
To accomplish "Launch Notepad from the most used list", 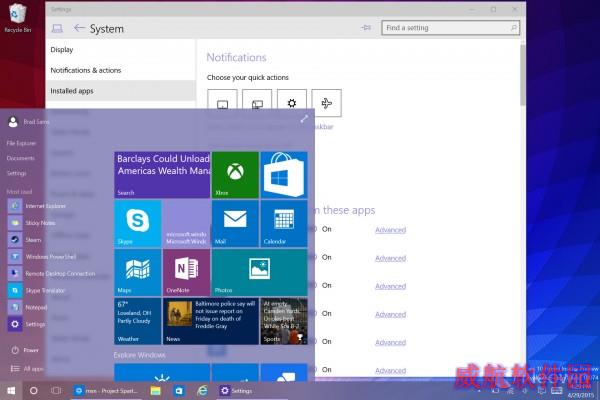I will click(28, 307).
